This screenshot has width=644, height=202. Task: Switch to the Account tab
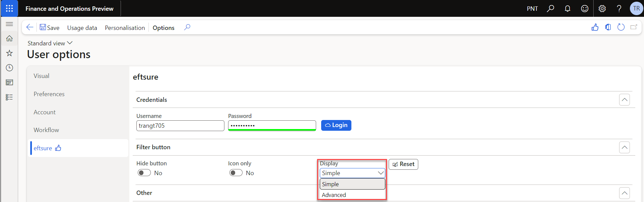pyautogui.click(x=45, y=112)
